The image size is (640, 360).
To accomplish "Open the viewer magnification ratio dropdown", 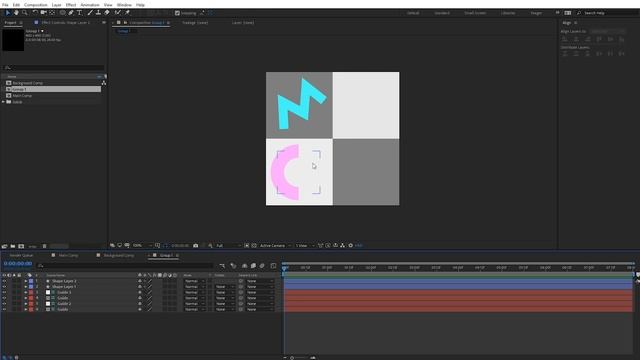I will 142,246.
